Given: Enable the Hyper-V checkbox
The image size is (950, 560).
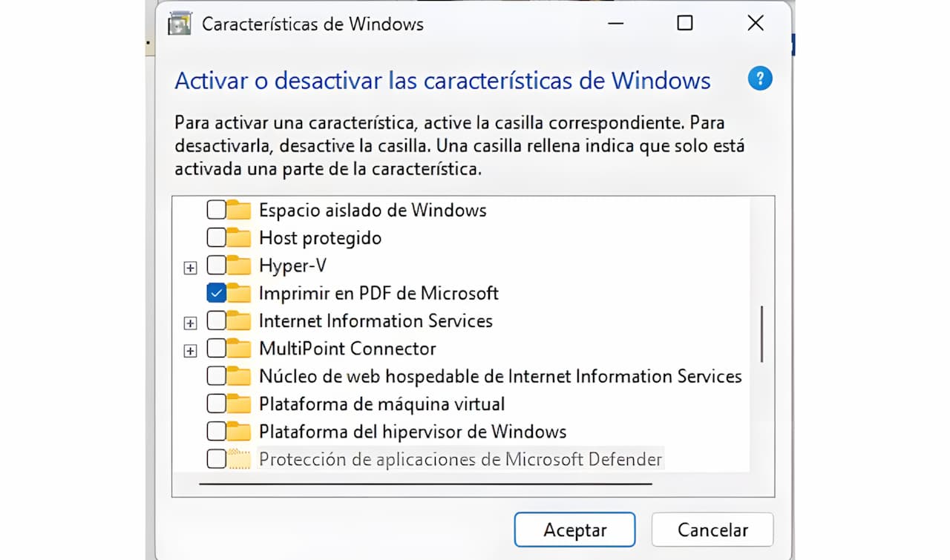Looking at the screenshot, I should tap(216, 266).
